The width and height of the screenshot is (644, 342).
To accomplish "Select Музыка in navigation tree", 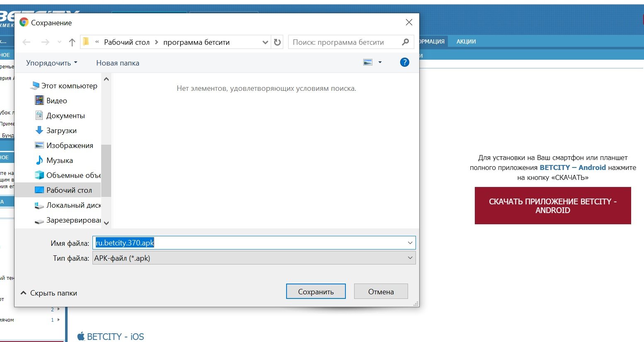I will point(59,160).
